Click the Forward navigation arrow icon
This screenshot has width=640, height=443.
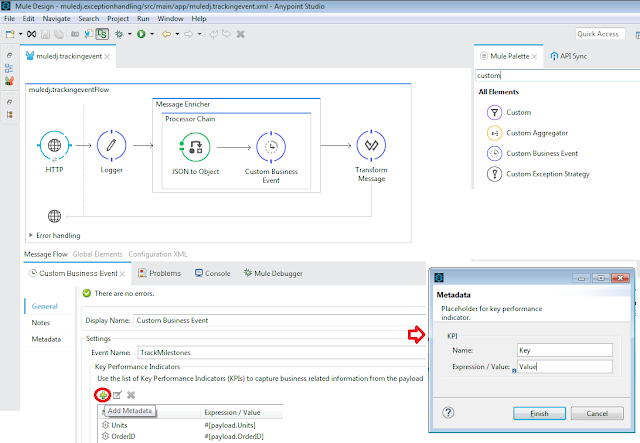point(188,34)
